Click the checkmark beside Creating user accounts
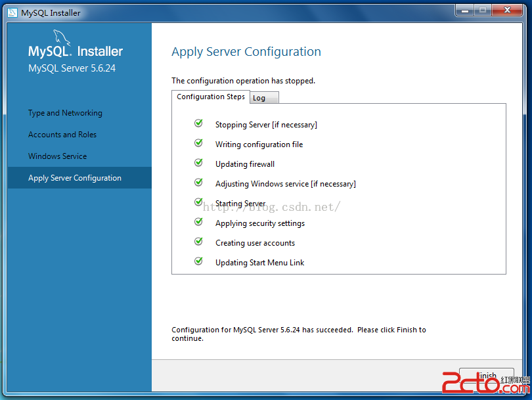 pyautogui.click(x=198, y=241)
